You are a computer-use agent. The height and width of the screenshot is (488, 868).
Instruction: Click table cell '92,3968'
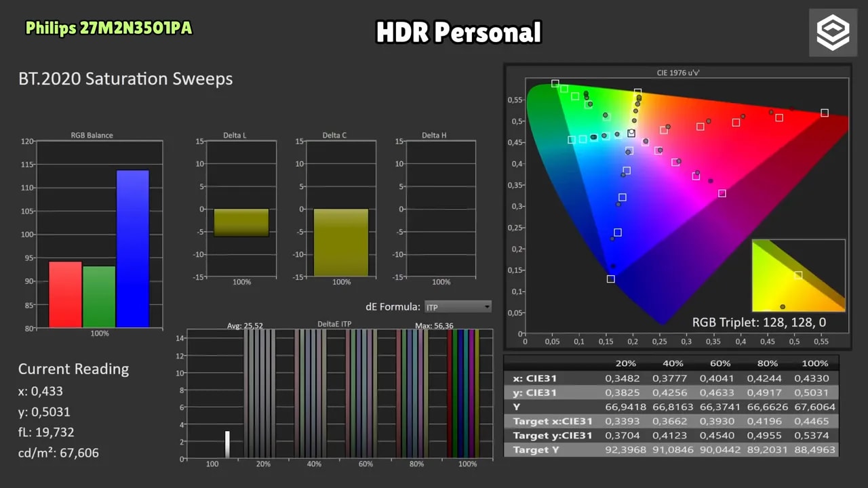625,449
